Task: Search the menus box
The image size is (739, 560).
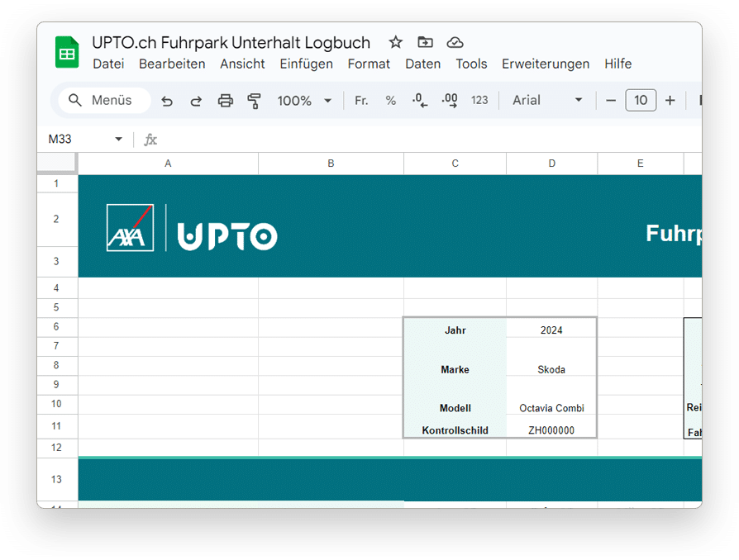Action: 105,100
